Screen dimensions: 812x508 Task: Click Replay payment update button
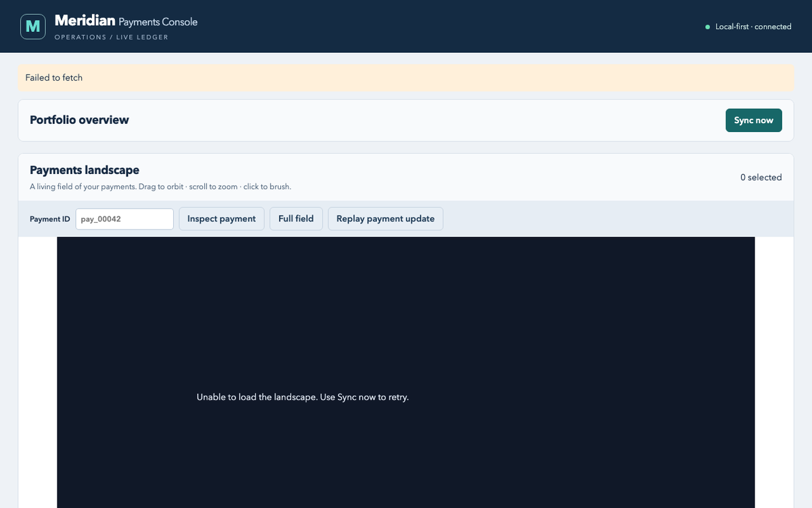pos(386,219)
